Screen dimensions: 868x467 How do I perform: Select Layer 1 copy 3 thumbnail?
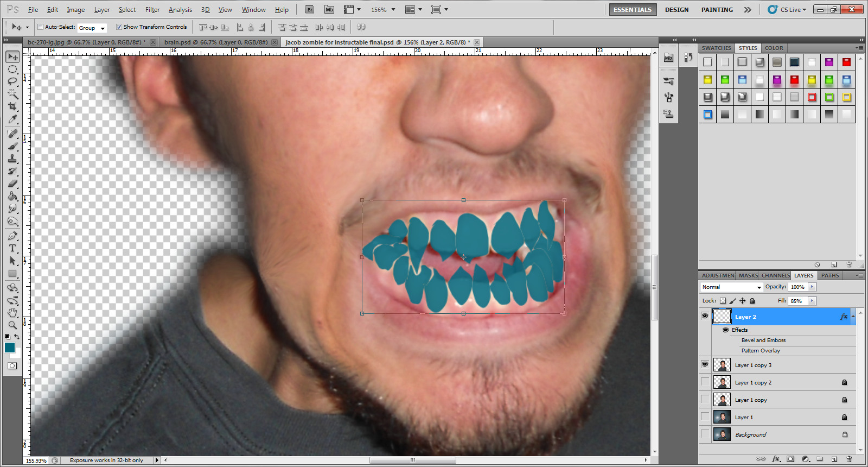(722, 364)
